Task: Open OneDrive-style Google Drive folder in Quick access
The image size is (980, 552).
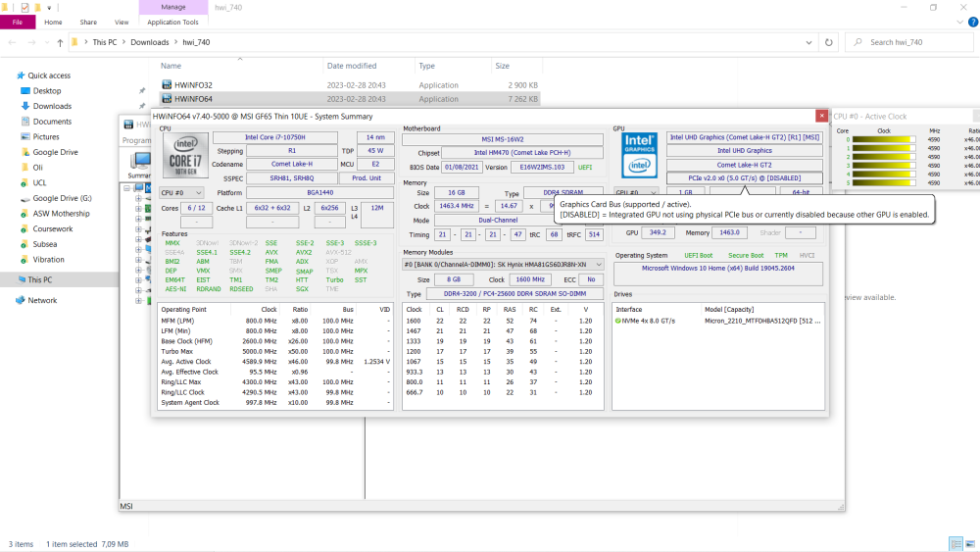Action: click(x=55, y=152)
